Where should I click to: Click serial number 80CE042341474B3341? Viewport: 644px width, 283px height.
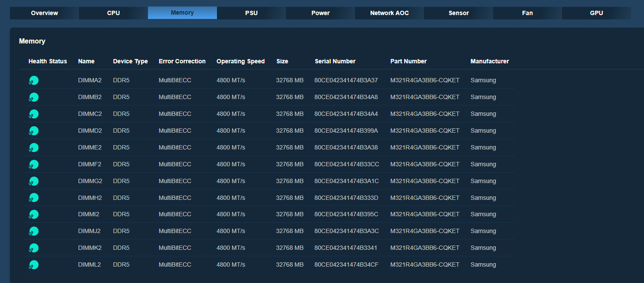click(x=346, y=248)
